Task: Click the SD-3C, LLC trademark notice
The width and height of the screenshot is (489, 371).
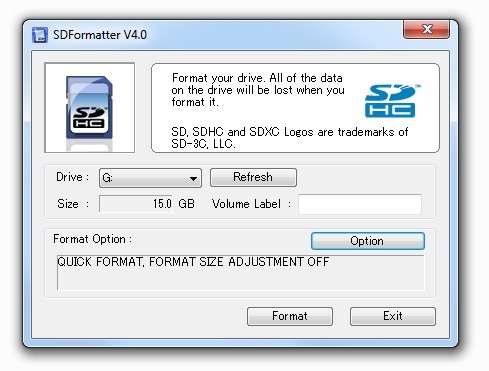Action: tap(289, 138)
